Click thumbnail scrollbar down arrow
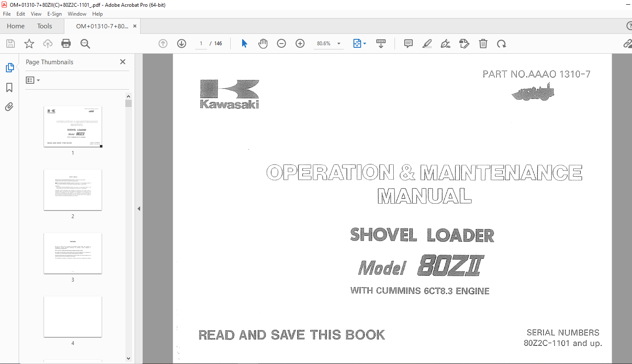 click(x=129, y=358)
